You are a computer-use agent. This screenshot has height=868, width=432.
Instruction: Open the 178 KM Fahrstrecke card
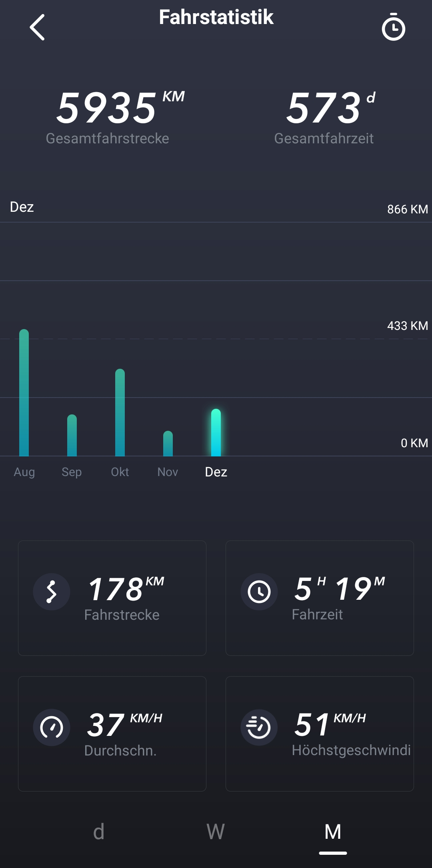click(112, 598)
